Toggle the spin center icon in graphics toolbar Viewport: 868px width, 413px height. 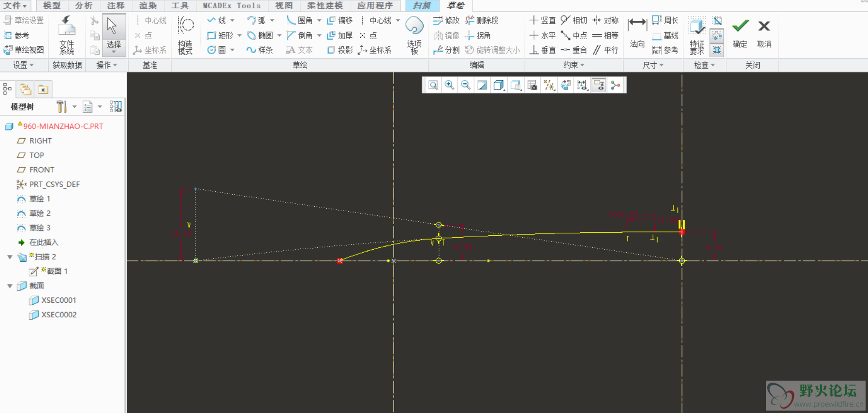(615, 85)
